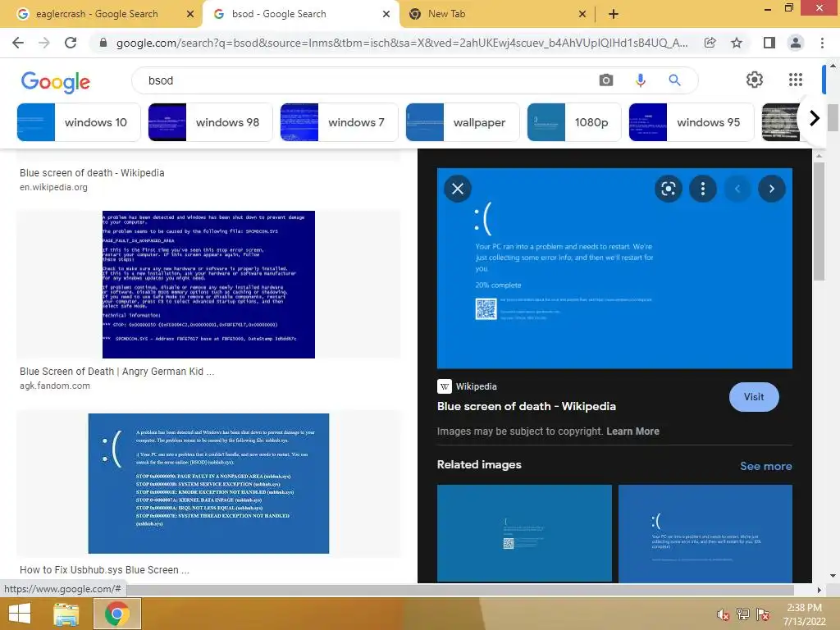Open the Windows Start button
The height and width of the screenshot is (630, 840).
coord(20,614)
